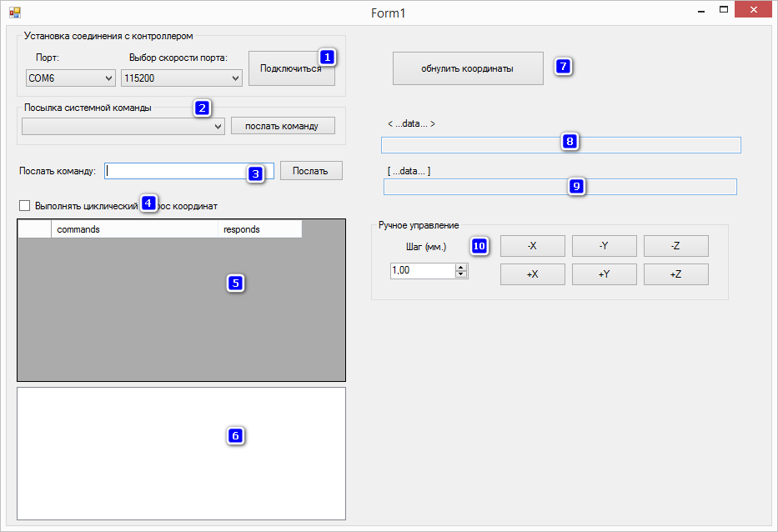
Task: Decrease step size with down arrow
Action: (x=461, y=274)
